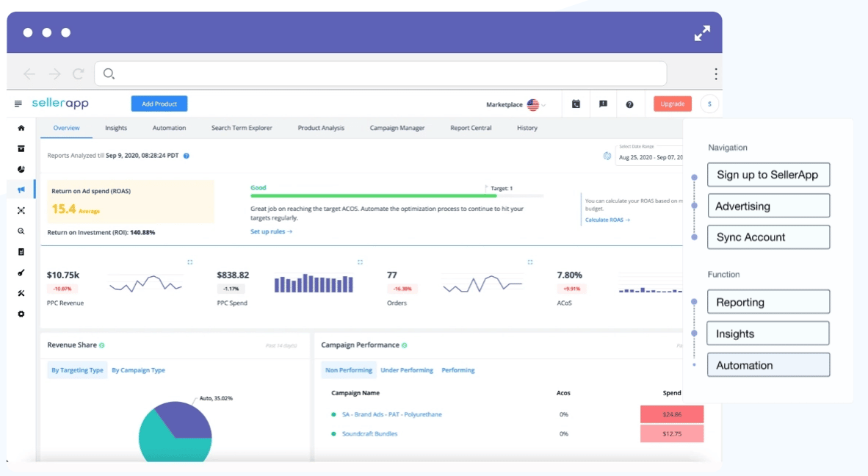Open the Campaign Manager tab
Image resolution: width=868 pixels, height=476 pixels.
point(397,128)
